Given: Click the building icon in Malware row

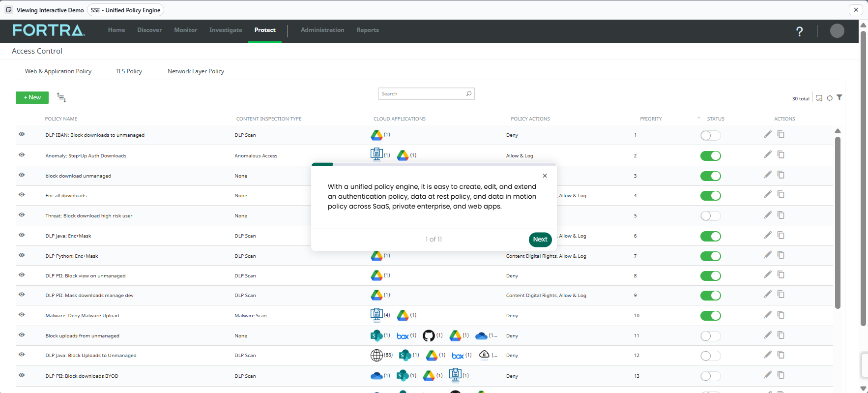Looking at the screenshot, I should 376,314.
